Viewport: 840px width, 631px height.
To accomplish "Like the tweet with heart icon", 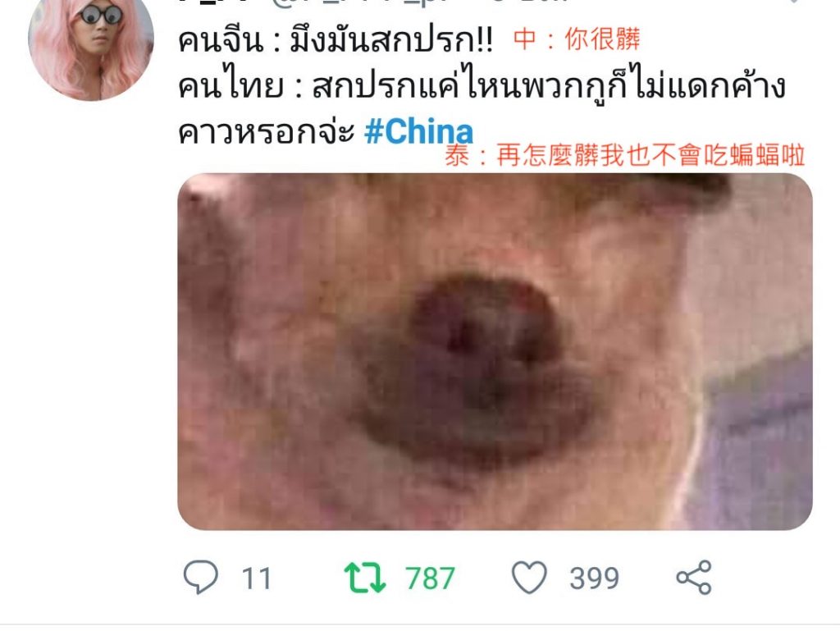I will (x=529, y=577).
